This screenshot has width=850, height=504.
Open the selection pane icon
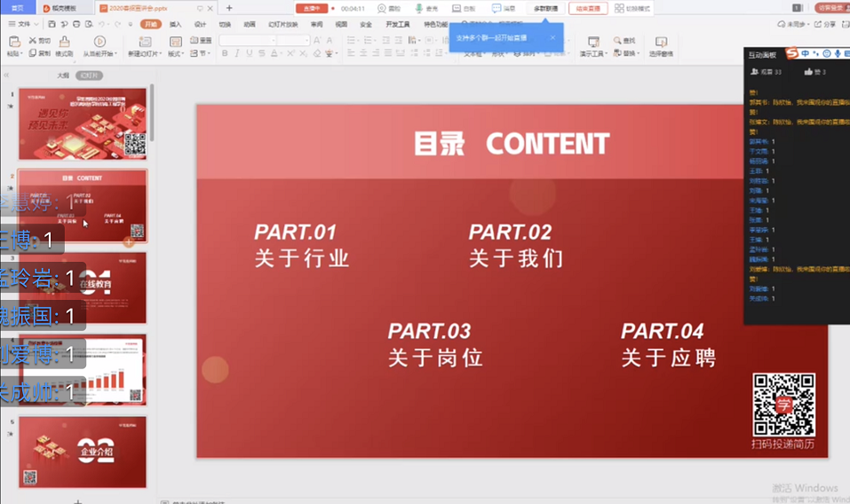pyautogui.click(x=661, y=42)
